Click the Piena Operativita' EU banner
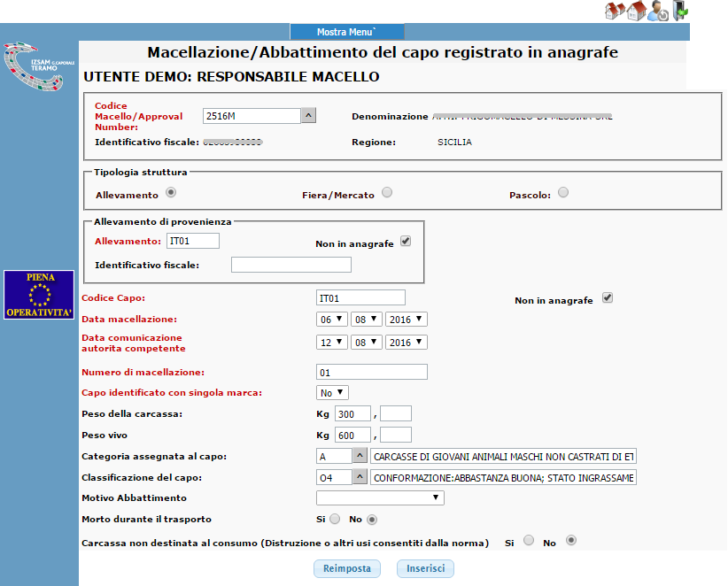Image resolution: width=728 pixels, height=586 pixels. (x=39, y=295)
